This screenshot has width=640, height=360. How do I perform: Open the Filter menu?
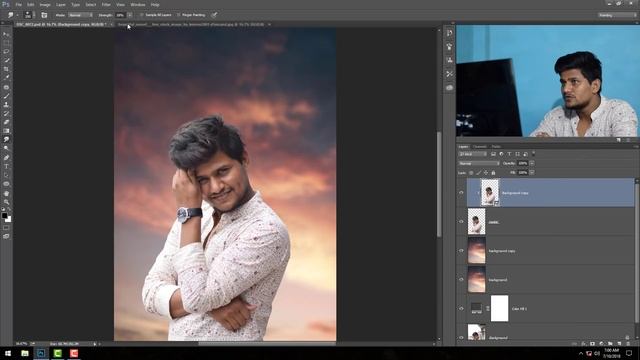tap(106, 4)
